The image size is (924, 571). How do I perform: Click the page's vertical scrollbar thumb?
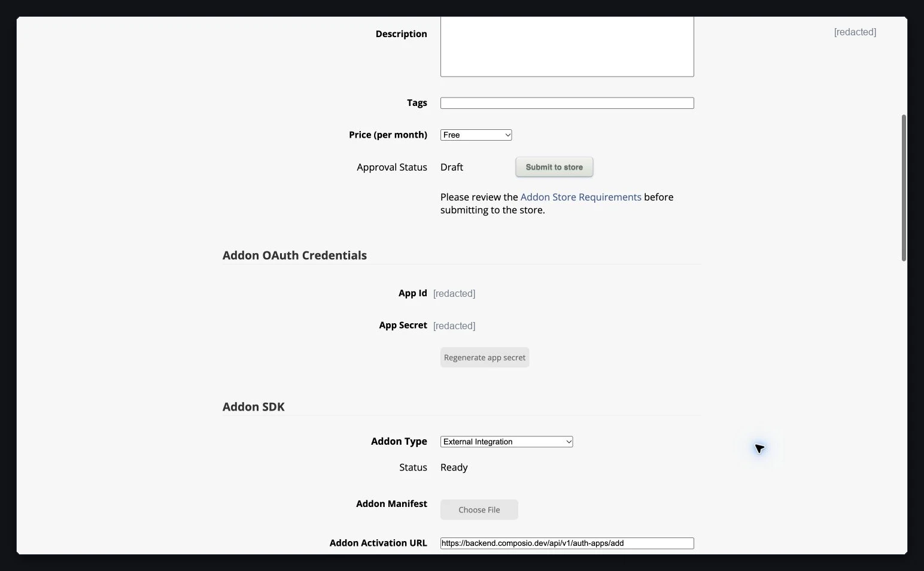(904, 187)
